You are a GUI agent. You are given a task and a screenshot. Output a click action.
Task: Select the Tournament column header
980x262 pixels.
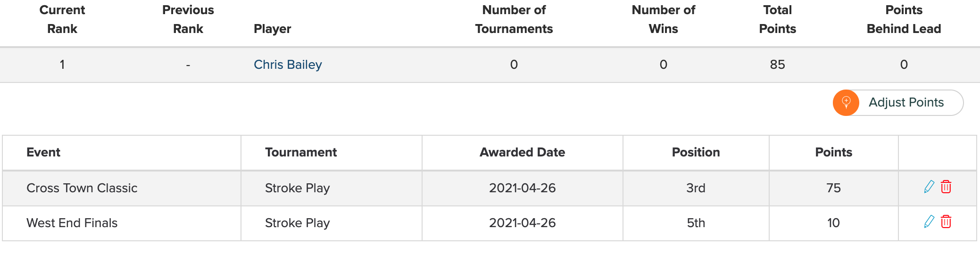coord(301,152)
